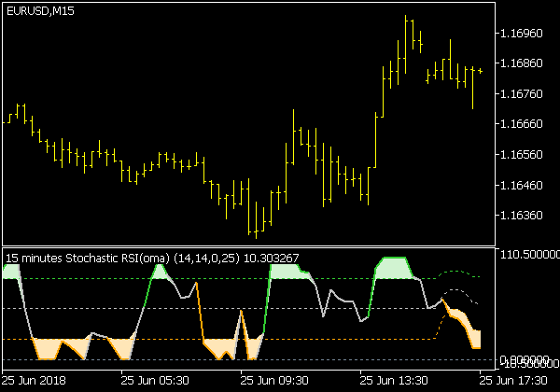The height and width of the screenshot is (392, 560).
Task: Click the last price bar on the chart
Action: [x=481, y=71]
